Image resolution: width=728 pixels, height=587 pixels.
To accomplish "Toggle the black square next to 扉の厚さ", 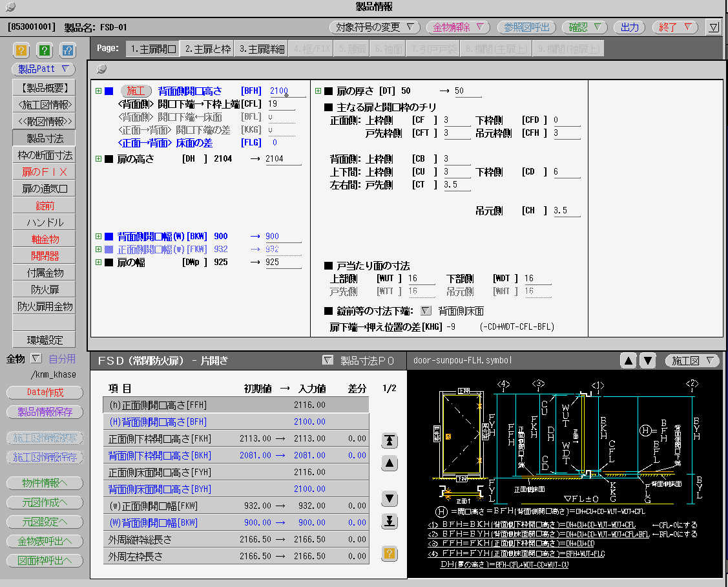I will tap(328, 91).
